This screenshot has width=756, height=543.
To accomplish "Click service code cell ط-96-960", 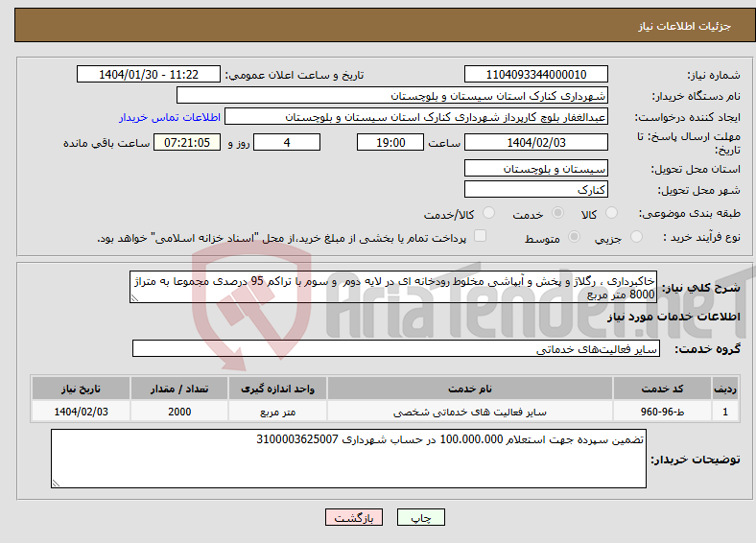I will point(662,412).
